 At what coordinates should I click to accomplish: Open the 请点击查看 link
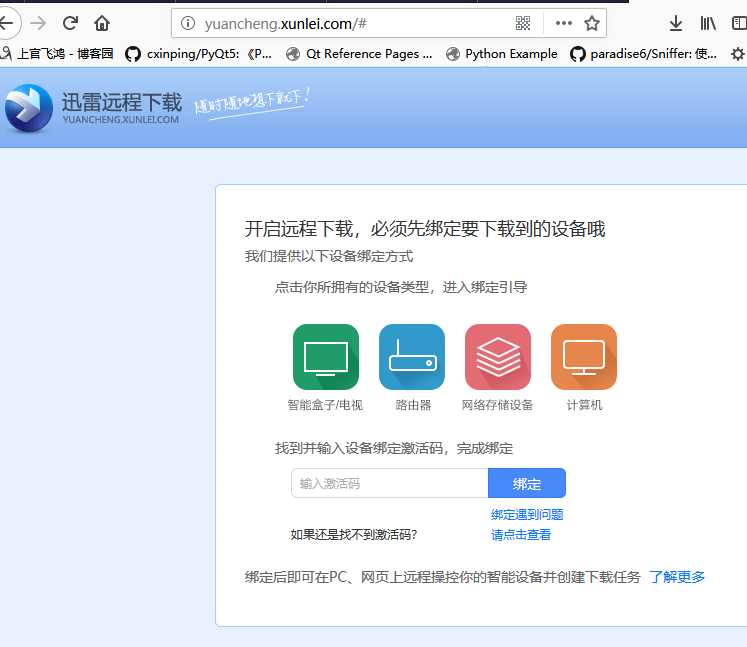[521, 535]
